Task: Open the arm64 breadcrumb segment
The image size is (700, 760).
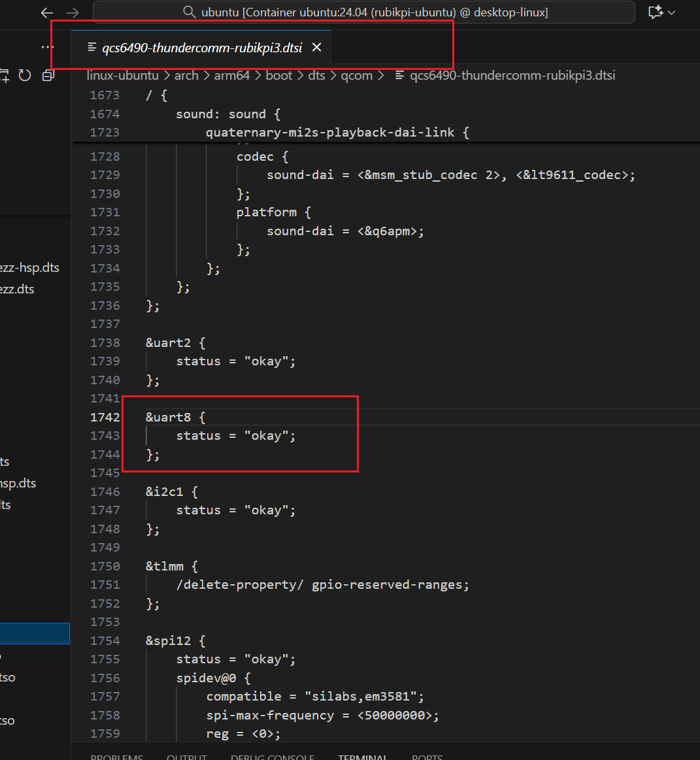Action: point(231,75)
